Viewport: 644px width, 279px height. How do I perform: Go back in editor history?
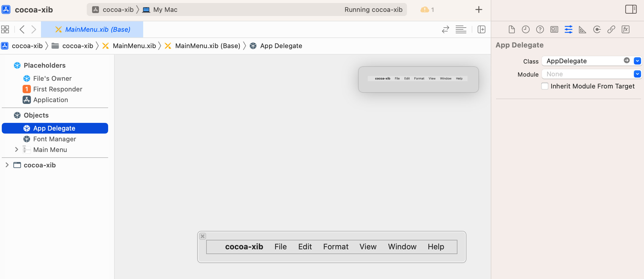coord(22,29)
